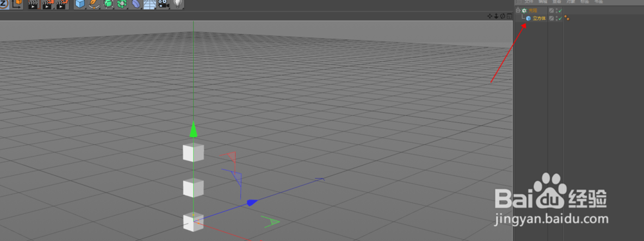Viewport: 644px width, 241px height.
Task: Click the blue Z-axis arrow handle
Action: click(252, 202)
